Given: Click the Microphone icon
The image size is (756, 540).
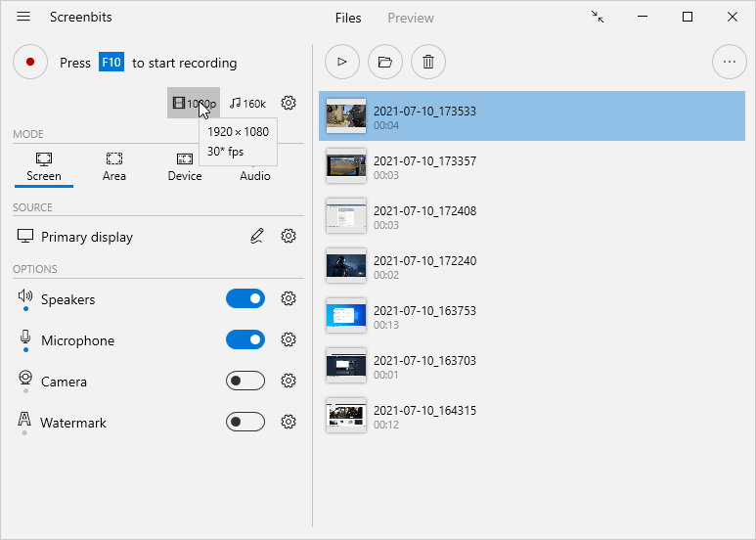Looking at the screenshot, I should 25,337.
